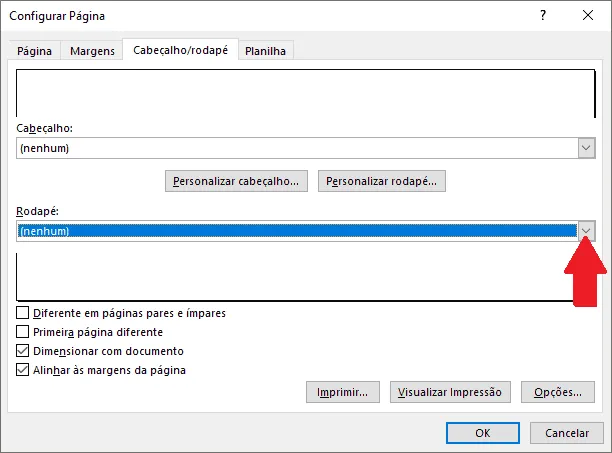Go to the Planilha tab
Screen dimensions: 612x453
coord(265,51)
